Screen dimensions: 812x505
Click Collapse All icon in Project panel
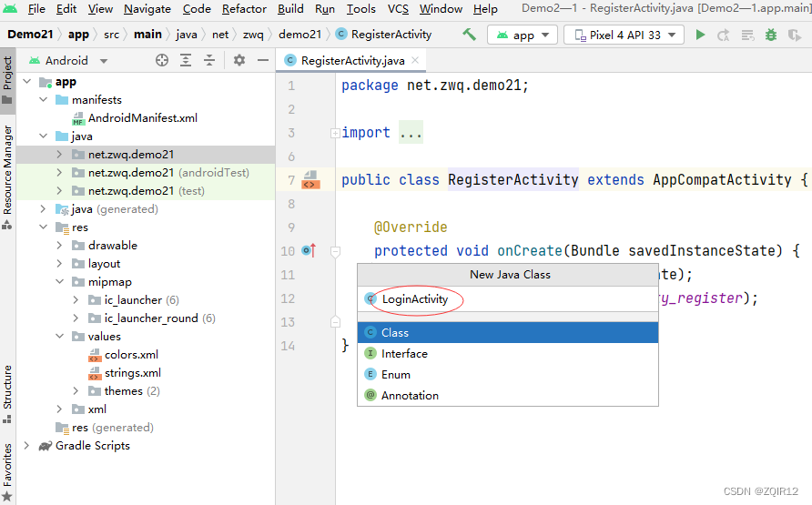point(209,61)
